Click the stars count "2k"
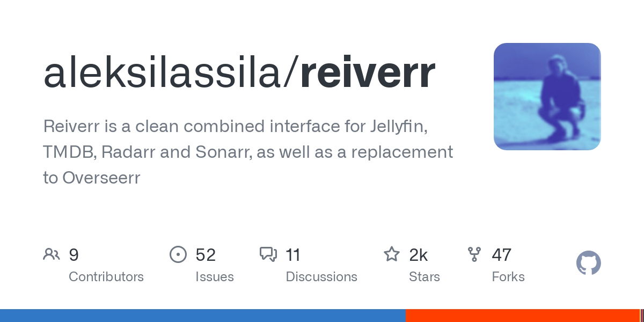644x322 pixels. [419, 255]
